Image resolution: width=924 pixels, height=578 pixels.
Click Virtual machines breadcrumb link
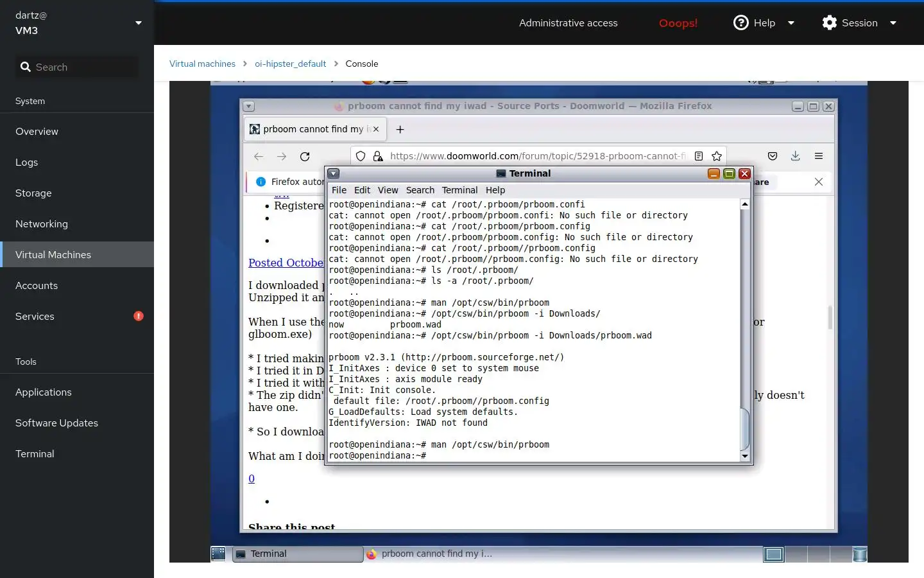click(202, 64)
